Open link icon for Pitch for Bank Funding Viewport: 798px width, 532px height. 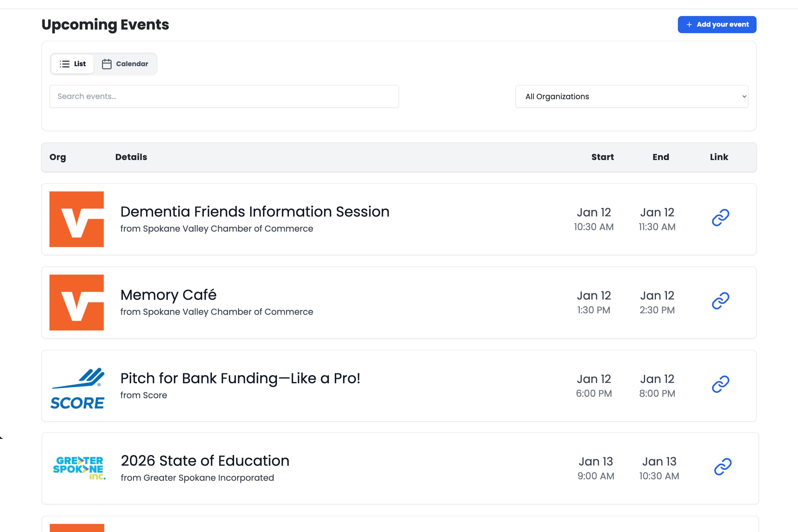pyautogui.click(x=720, y=384)
